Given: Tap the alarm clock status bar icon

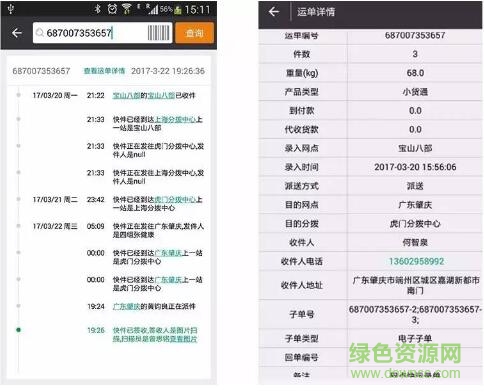Looking at the screenshot, I should pyautogui.click(x=112, y=9).
